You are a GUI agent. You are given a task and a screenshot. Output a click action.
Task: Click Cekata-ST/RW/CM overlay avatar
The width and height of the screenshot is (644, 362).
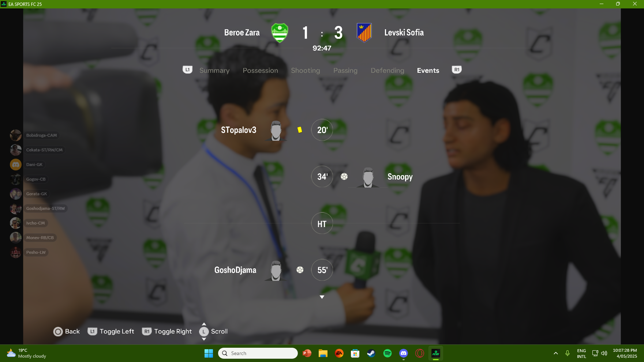[x=16, y=150]
